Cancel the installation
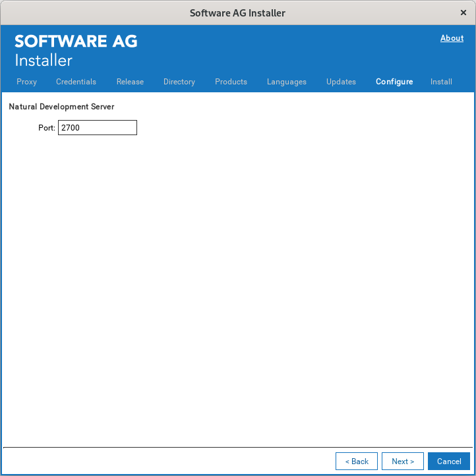The height and width of the screenshot is (476, 476). coord(449,461)
